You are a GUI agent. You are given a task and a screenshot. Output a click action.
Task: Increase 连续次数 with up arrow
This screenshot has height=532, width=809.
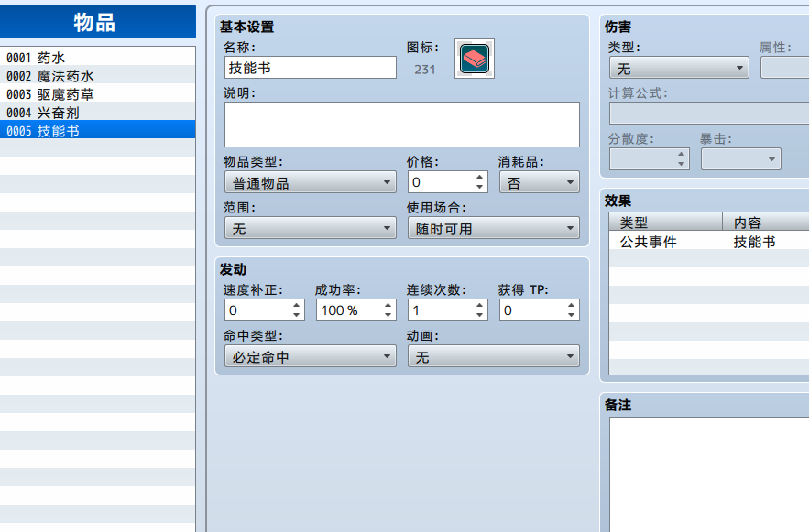pyautogui.click(x=480, y=305)
